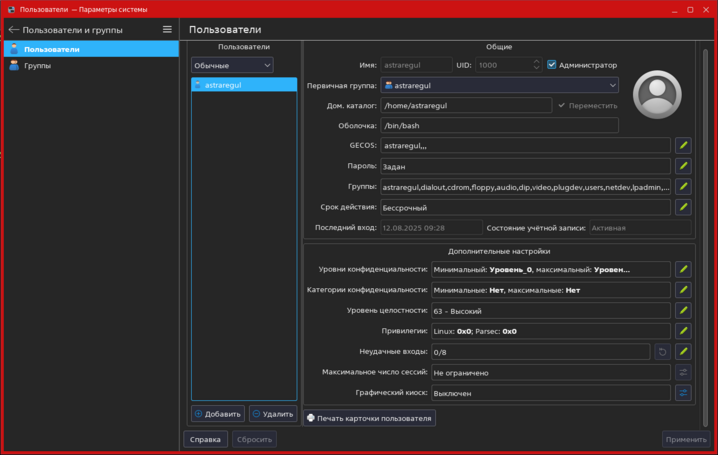
Task: Click the GECOS edit pencil icon
Action: [x=683, y=146]
